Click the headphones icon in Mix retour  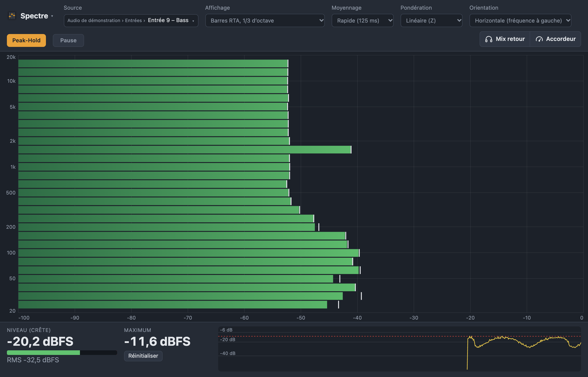(x=488, y=39)
